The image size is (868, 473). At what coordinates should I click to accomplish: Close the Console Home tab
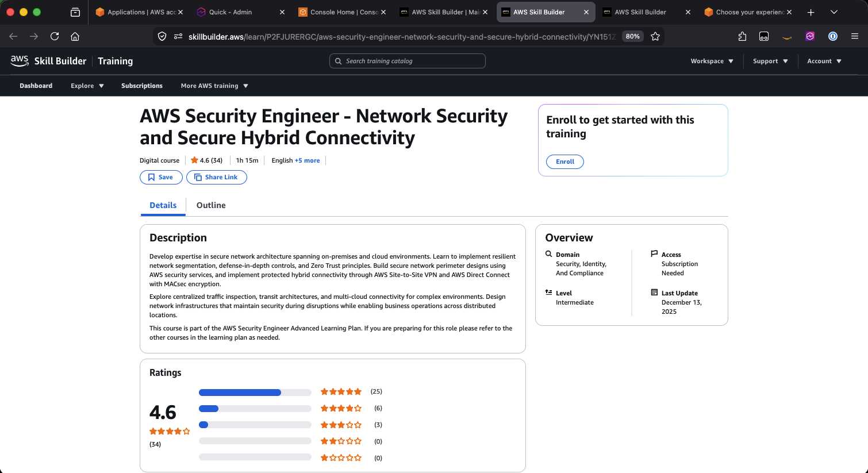383,12
